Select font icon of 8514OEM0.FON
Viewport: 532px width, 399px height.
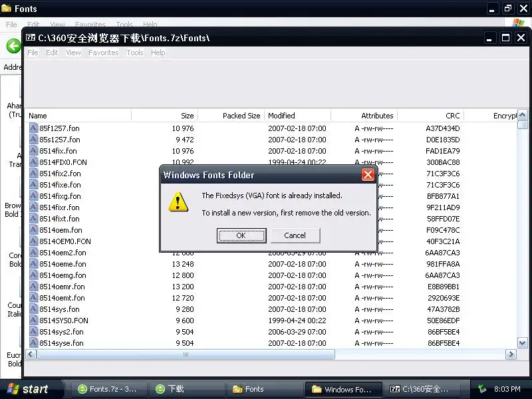pyautogui.click(x=33, y=241)
